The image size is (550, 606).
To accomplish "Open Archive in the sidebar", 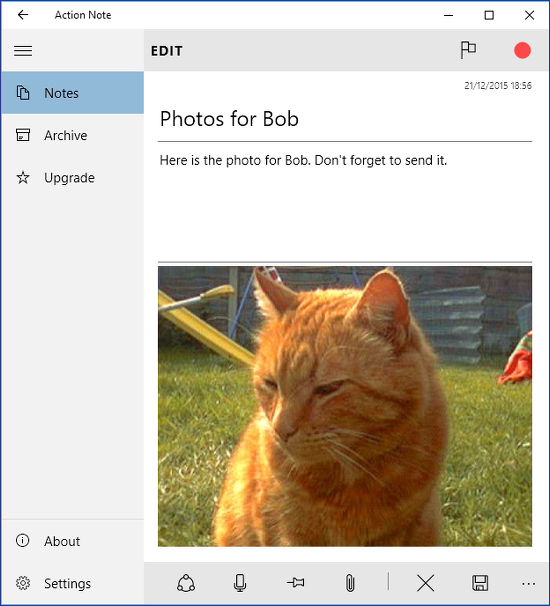I will (73, 135).
